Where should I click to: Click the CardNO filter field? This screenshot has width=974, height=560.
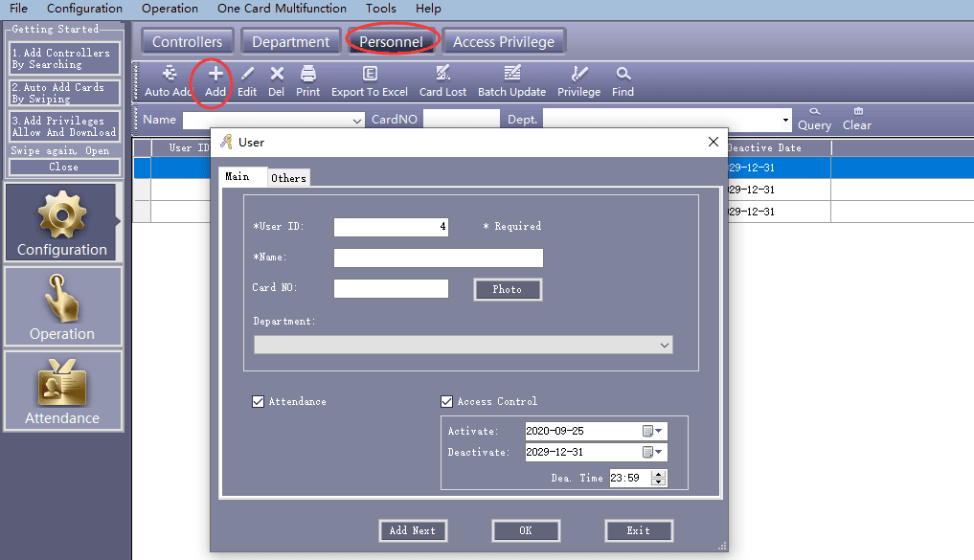click(x=461, y=120)
